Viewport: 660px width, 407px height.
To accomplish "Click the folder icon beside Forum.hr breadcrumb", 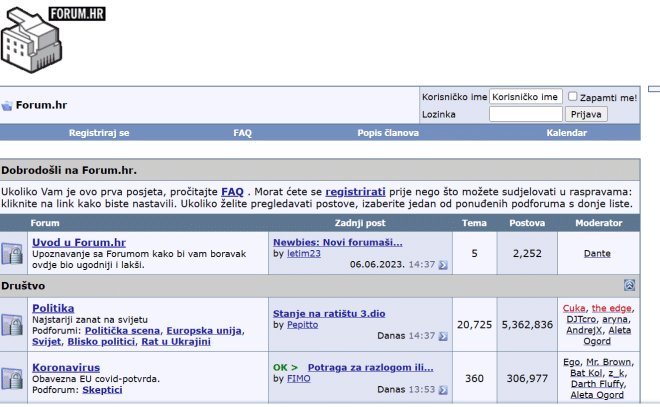I will [7, 106].
